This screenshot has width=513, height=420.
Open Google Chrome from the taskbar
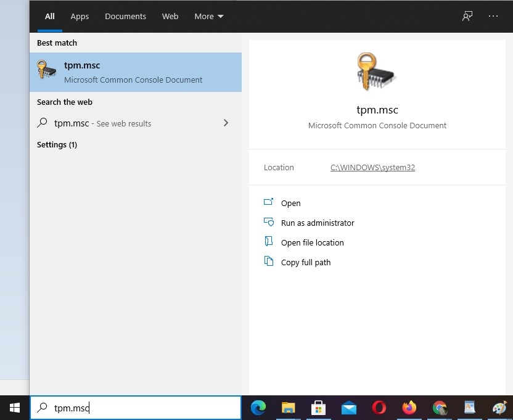click(x=439, y=408)
